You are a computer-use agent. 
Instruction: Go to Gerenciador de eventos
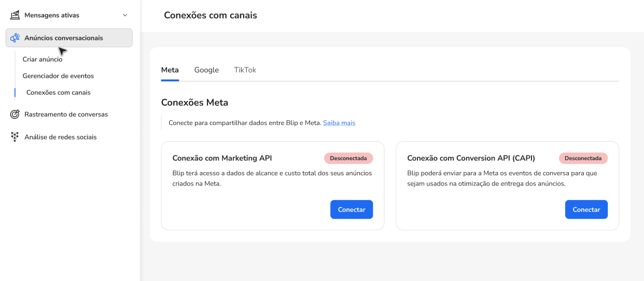pyautogui.click(x=58, y=76)
